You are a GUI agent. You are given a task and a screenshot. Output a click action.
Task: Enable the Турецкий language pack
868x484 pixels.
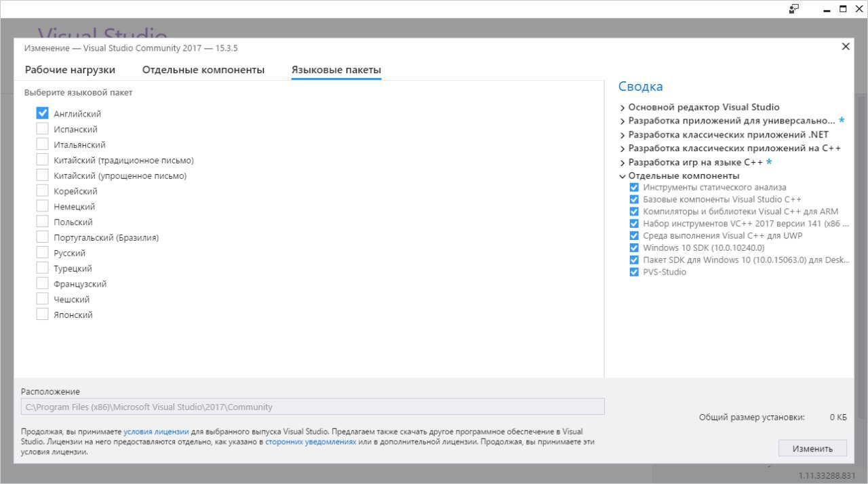42,268
